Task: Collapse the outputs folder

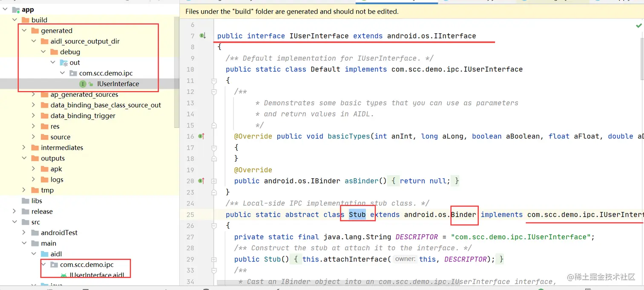Action: click(24, 158)
